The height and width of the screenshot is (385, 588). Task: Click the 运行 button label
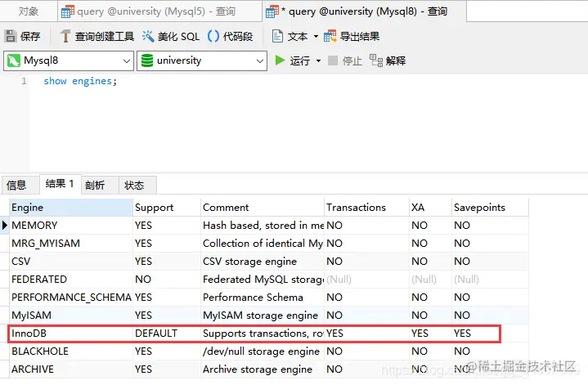pos(300,60)
